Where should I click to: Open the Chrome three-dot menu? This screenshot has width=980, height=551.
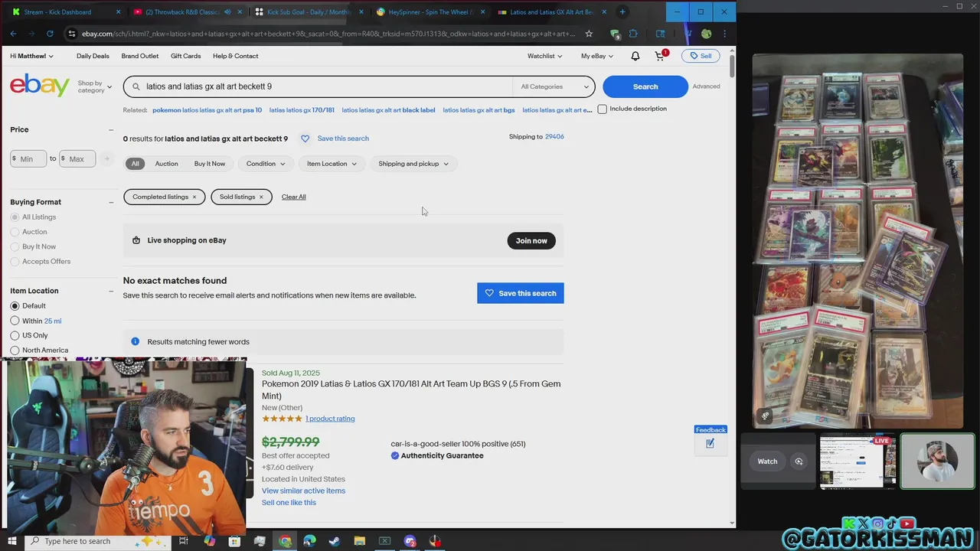(724, 34)
